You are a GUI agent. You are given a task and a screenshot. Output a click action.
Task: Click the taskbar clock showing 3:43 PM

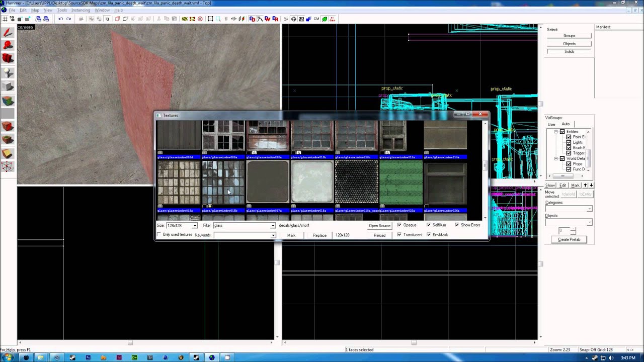point(628,358)
